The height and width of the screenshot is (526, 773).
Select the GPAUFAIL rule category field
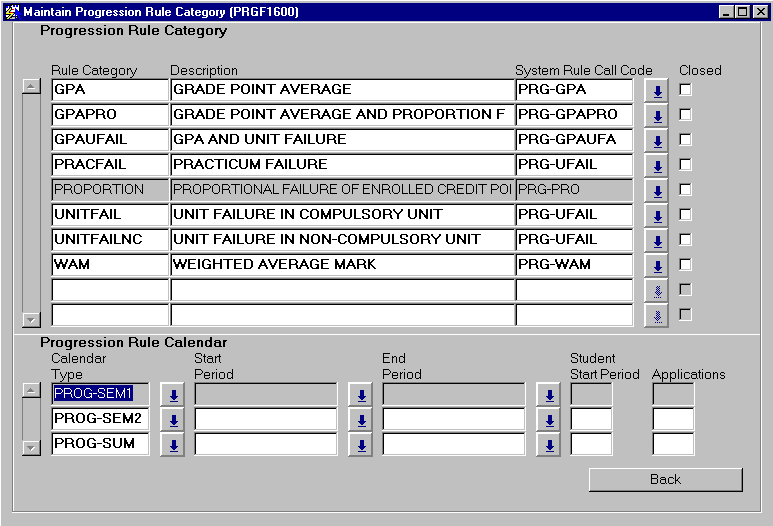pos(109,140)
